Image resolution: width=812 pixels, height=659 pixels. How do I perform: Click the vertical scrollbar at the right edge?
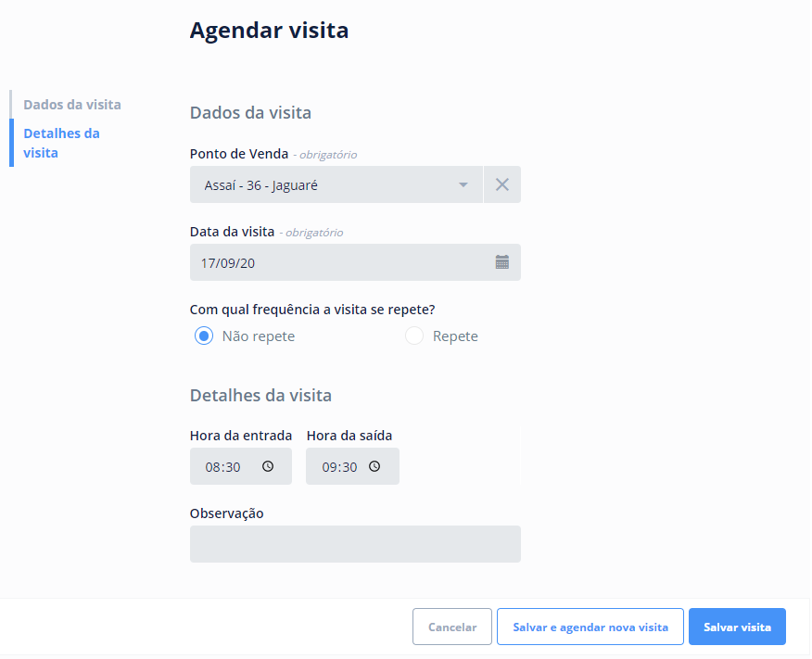(x=807, y=278)
